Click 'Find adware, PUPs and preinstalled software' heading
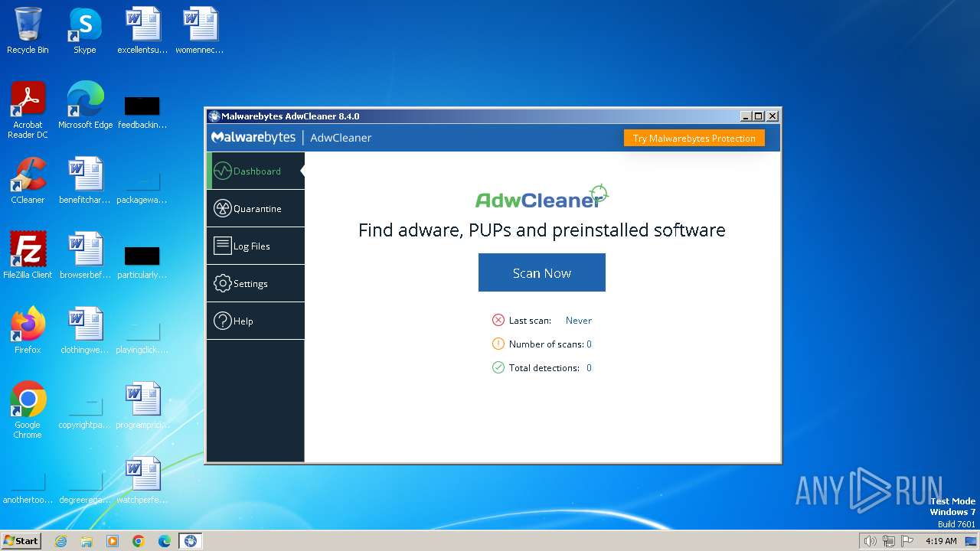The width and height of the screenshot is (980, 551). coord(541,230)
